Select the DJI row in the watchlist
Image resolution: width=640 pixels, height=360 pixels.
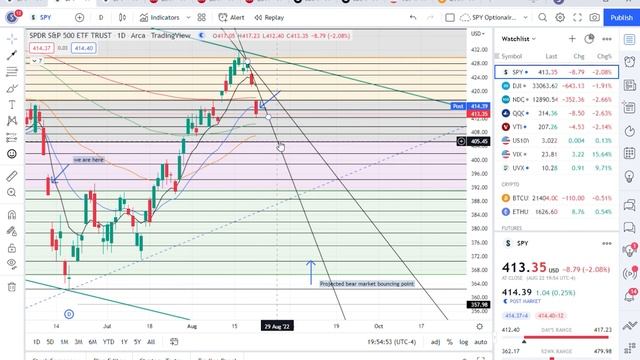click(x=556, y=86)
